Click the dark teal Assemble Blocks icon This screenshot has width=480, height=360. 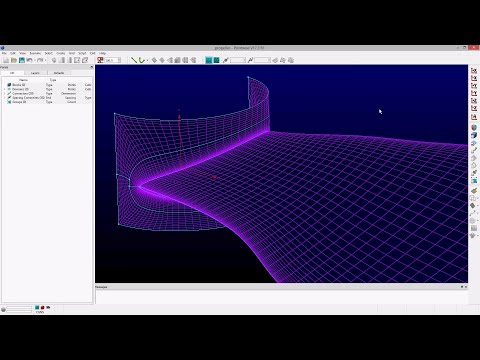[x=216, y=60]
